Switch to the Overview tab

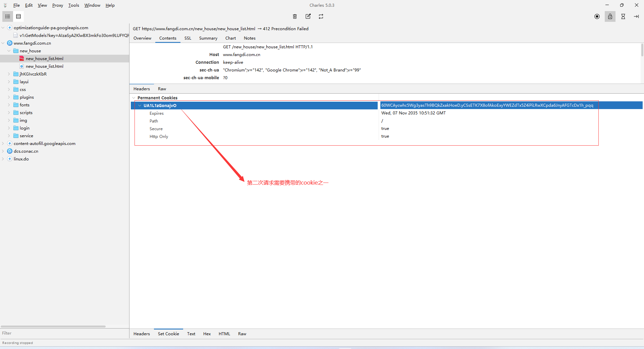[142, 38]
